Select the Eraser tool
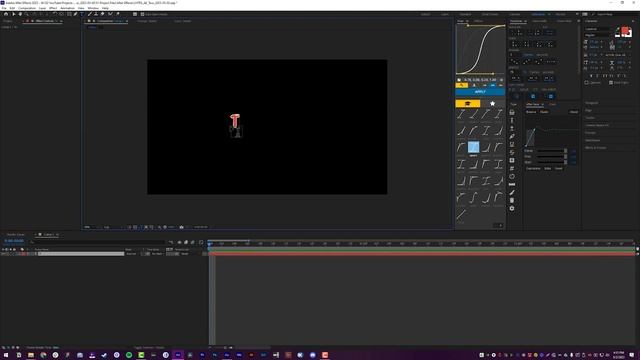Image resolution: width=640 pixels, height=360 pixels. point(102,14)
